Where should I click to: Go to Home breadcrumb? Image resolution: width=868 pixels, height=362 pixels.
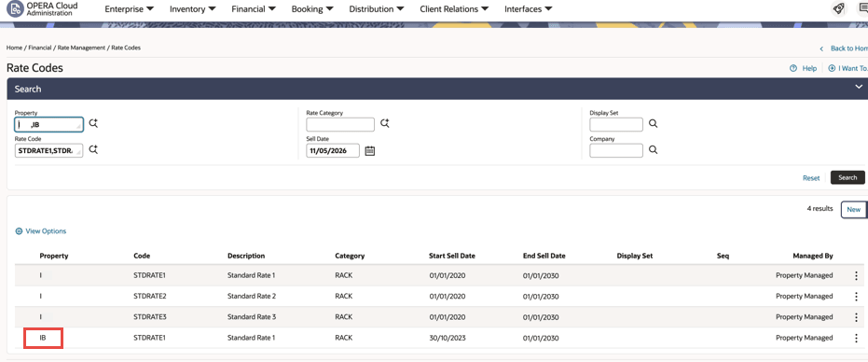14,48
